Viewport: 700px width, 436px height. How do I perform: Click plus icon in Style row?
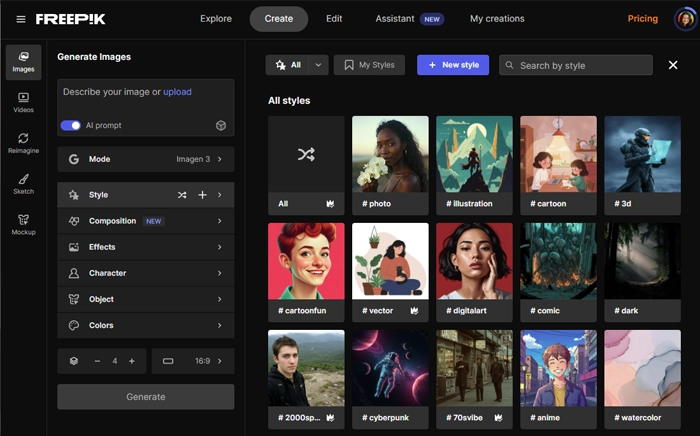202,195
